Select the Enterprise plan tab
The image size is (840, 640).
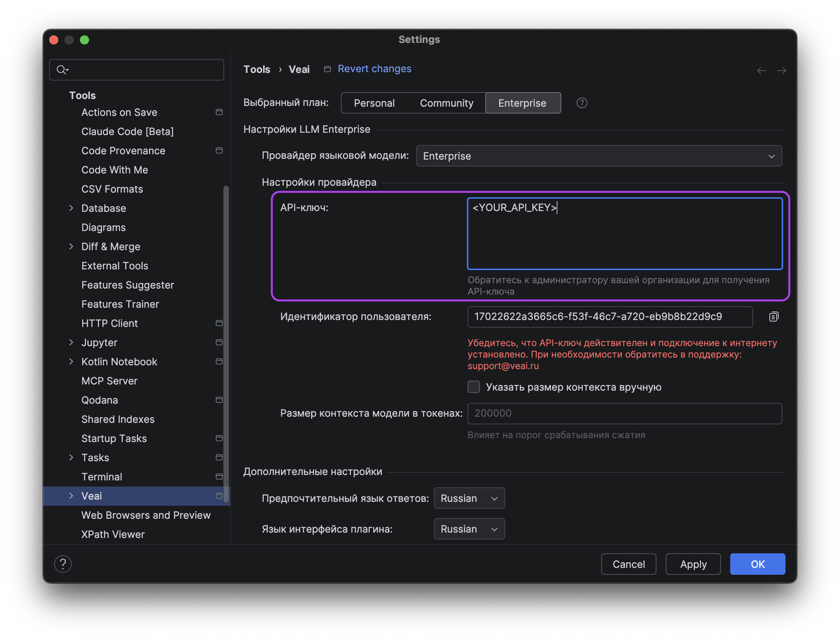[x=523, y=103]
